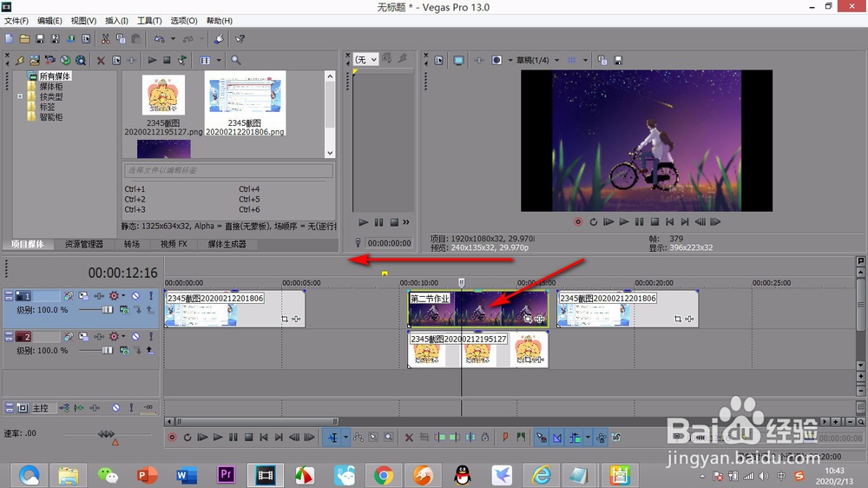Screen dimensions: 868x488
Task: Mute the 主控 master bus track
Action: 115,408
